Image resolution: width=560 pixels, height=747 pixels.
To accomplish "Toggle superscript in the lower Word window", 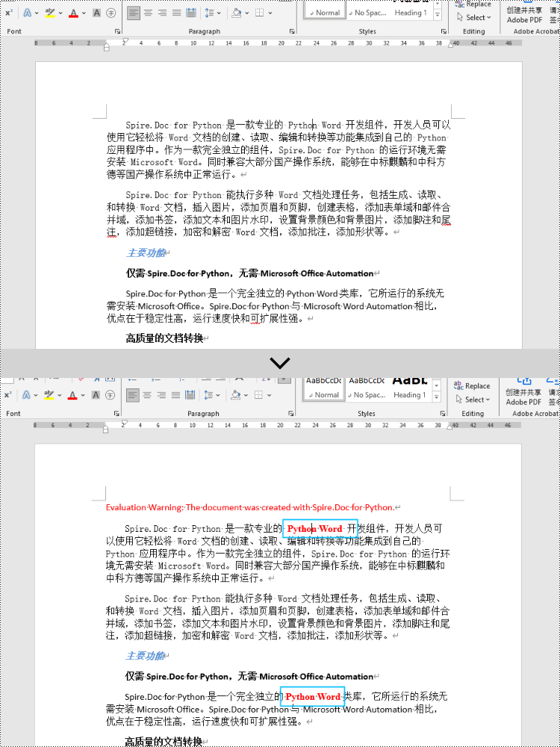I will point(8,395).
